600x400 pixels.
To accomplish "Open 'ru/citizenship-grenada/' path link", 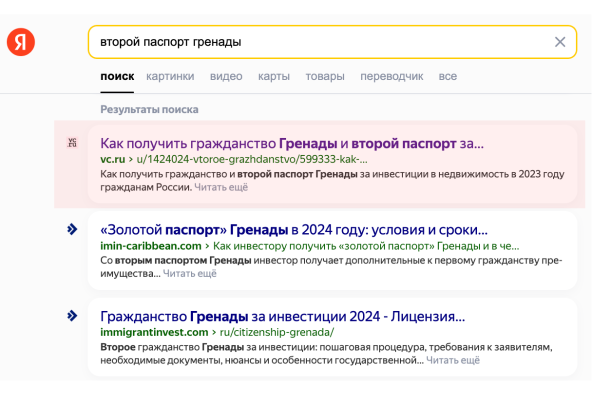I will pos(277,332).
